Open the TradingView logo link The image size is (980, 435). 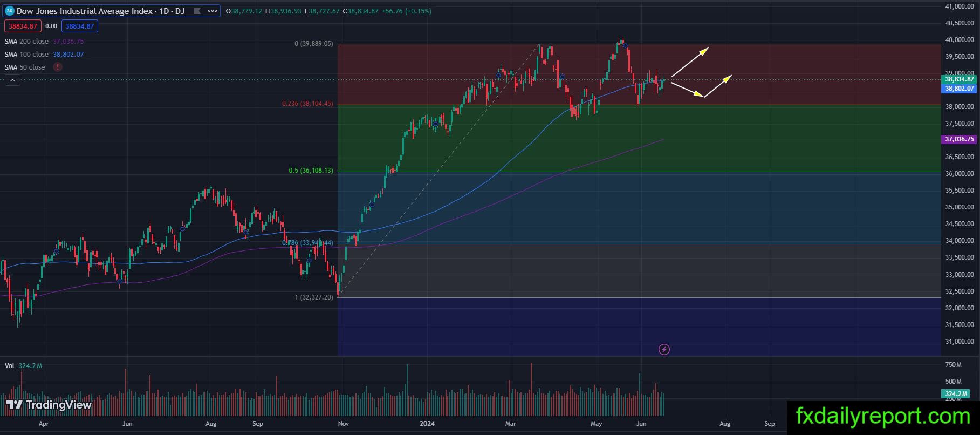[49, 405]
